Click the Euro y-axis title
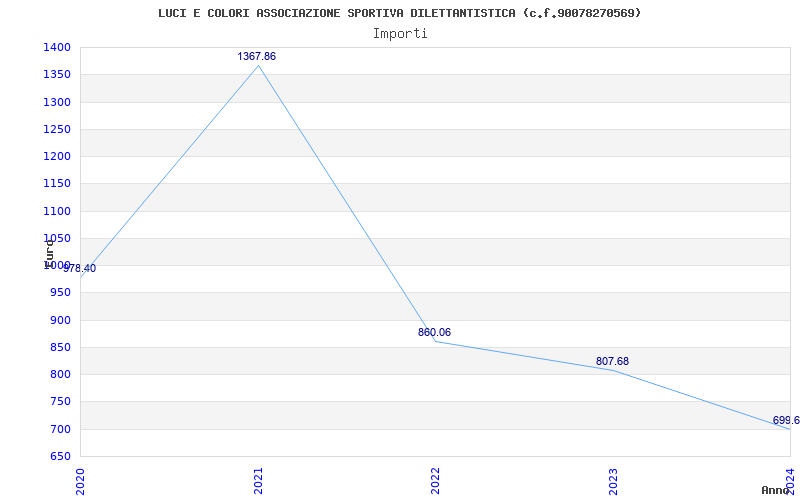Image resolution: width=800 pixels, height=500 pixels. (49, 254)
